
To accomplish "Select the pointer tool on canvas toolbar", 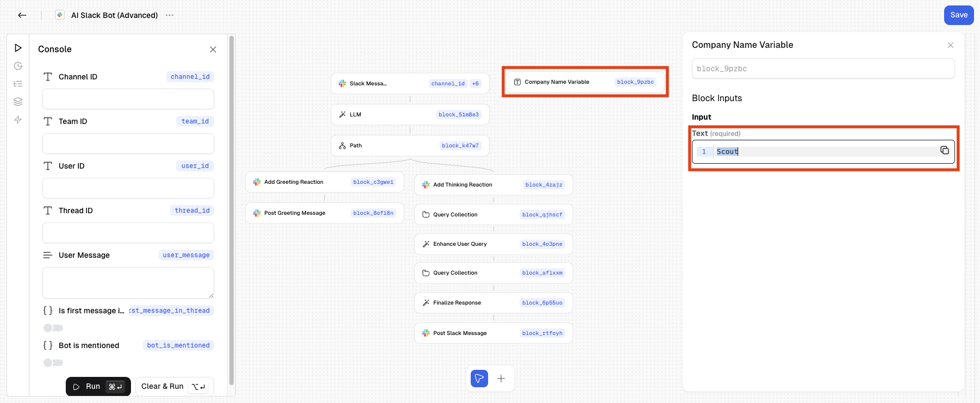I will (479, 379).
